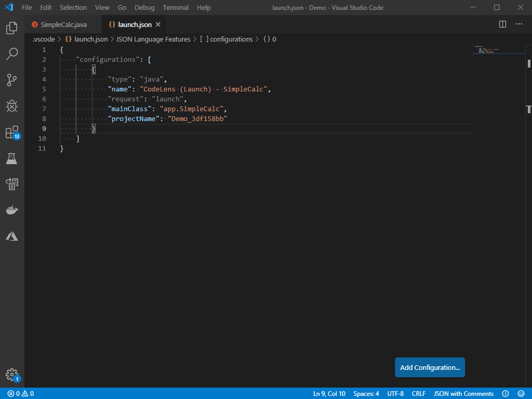Click JSON Language Features breadcrumb
The image size is (532, 399).
point(153,39)
